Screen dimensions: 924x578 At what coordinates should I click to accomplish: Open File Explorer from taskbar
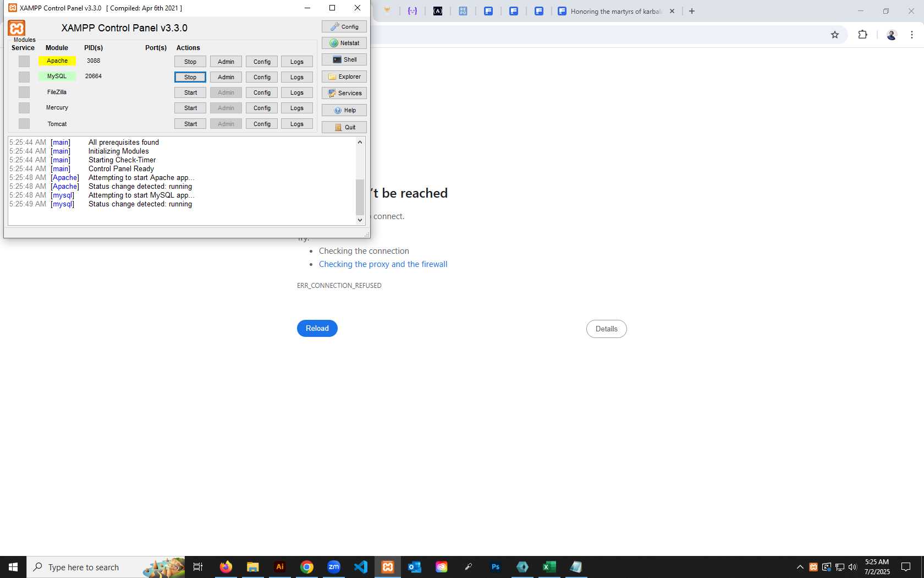[x=252, y=567]
